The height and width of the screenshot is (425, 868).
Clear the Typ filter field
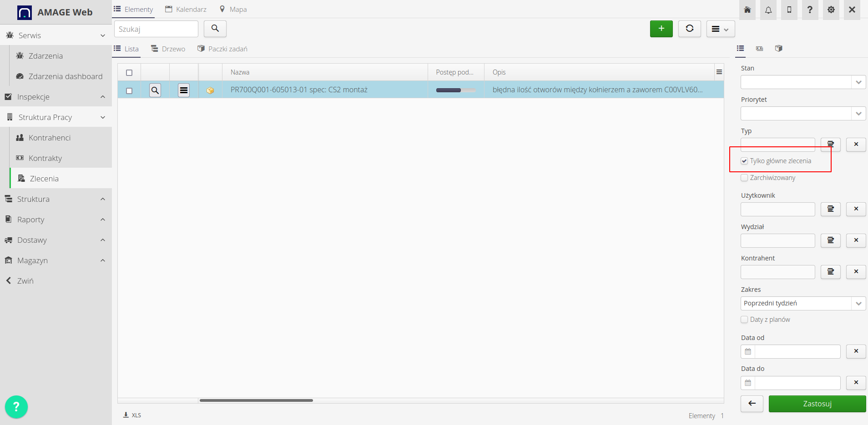point(856,145)
